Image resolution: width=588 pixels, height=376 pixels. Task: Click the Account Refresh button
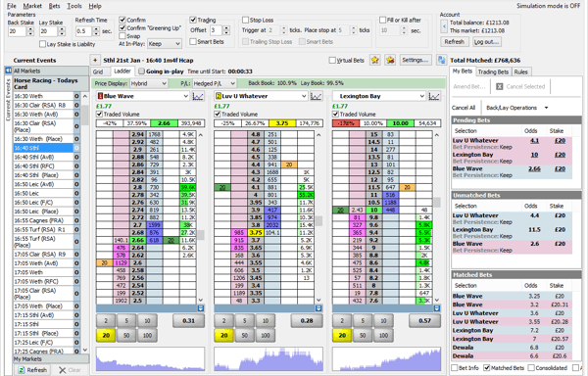[454, 42]
